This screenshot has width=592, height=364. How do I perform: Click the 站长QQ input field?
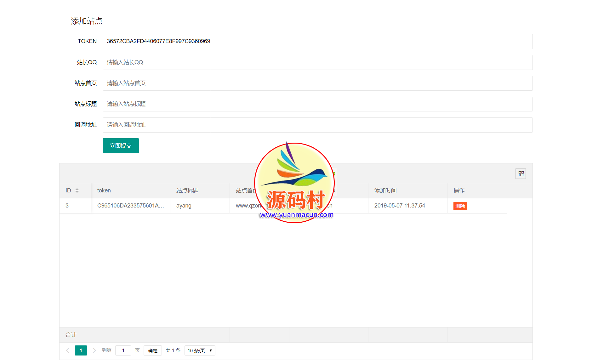tap(317, 62)
